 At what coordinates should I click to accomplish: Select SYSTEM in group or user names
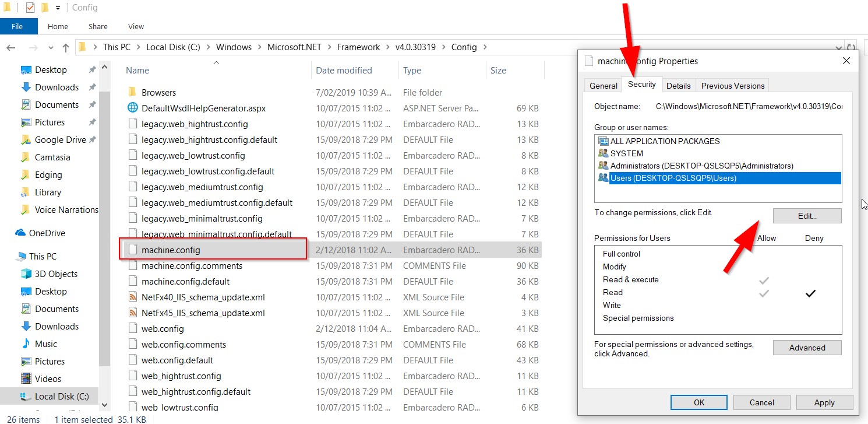[626, 153]
